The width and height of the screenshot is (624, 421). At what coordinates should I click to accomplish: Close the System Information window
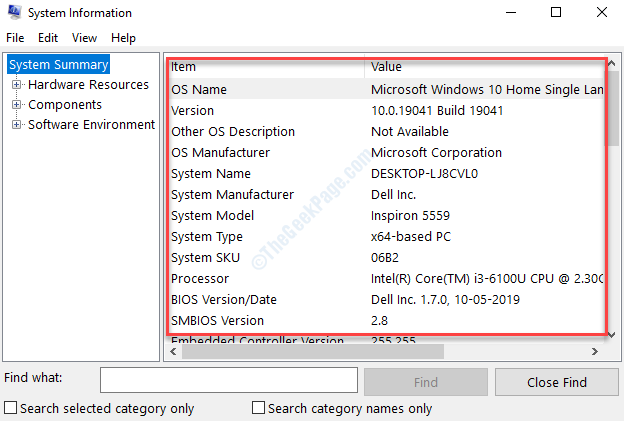(602, 12)
